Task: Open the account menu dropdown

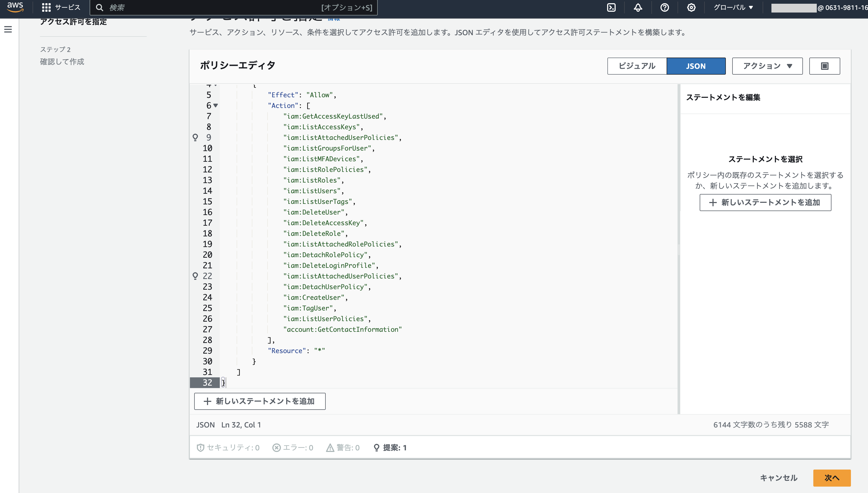Action: (x=819, y=7)
